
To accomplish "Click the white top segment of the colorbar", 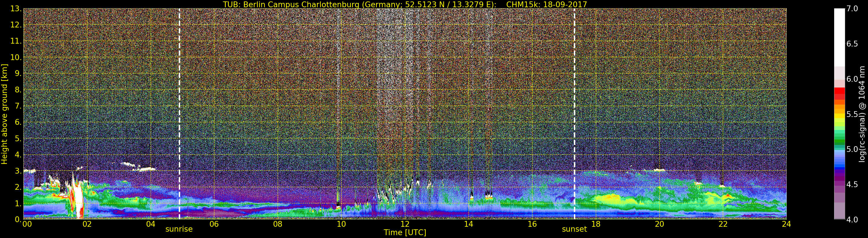I will (839, 37).
